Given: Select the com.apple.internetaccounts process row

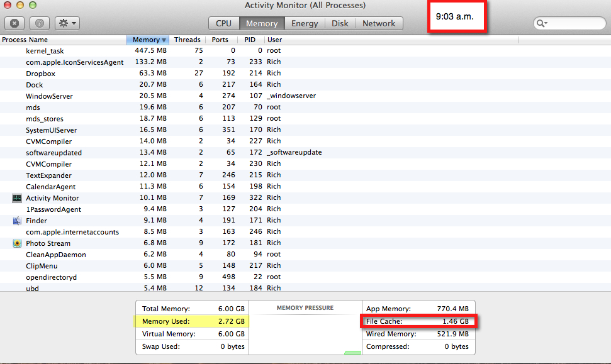Looking at the screenshot, I should tap(306, 231).
